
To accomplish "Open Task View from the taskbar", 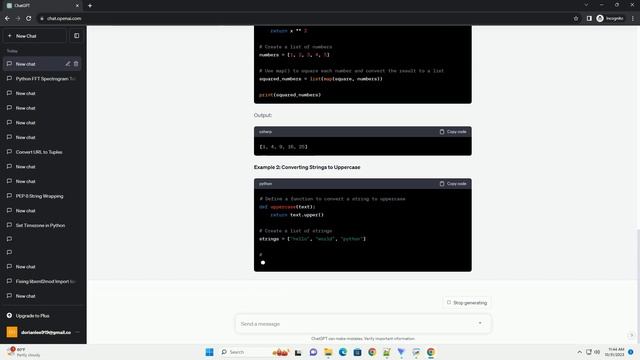I will 298,352.
